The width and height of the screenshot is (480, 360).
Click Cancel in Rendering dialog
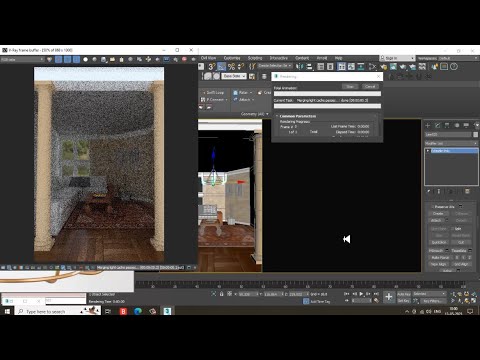click(x=370, y=87)
